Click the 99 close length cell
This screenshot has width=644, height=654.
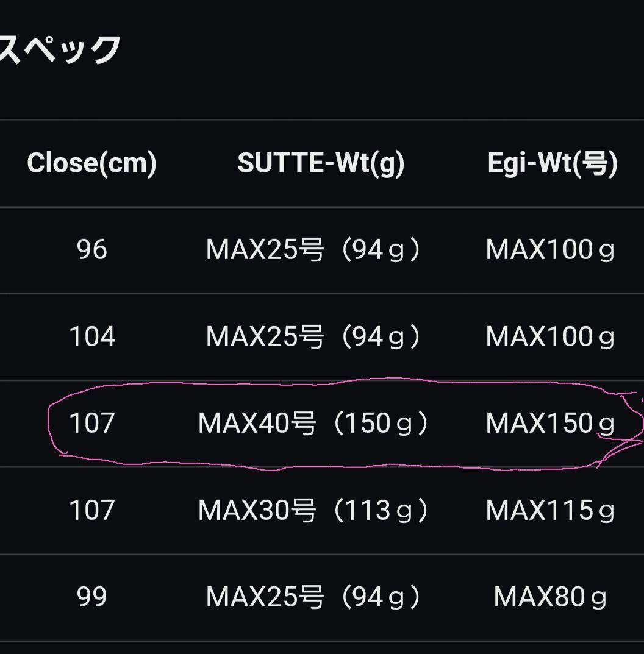91,597
